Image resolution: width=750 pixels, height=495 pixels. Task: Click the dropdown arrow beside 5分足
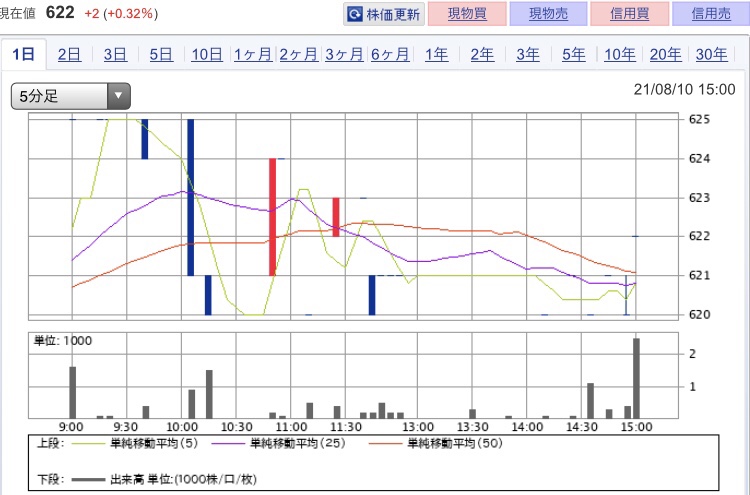[x=119, y=96]
